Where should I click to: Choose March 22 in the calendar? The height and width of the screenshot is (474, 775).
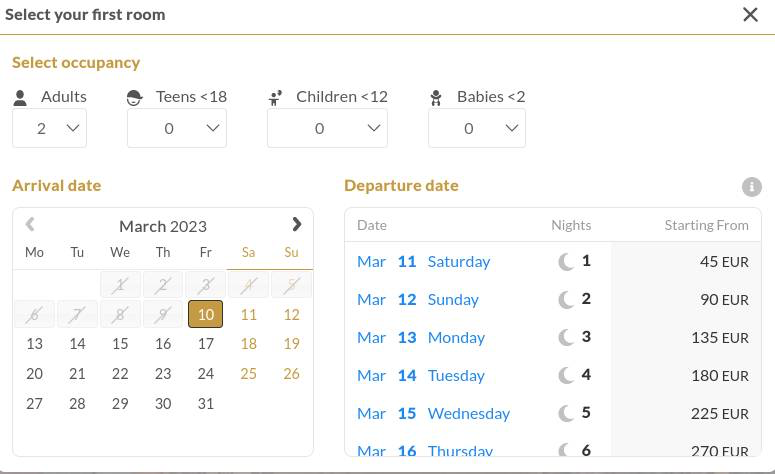120,374
